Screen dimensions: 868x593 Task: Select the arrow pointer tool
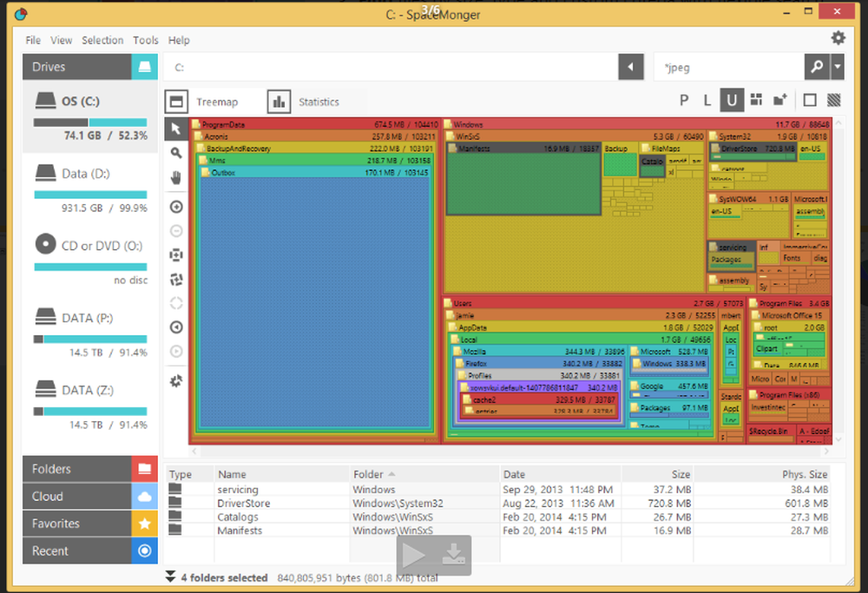tap(176, 128)
